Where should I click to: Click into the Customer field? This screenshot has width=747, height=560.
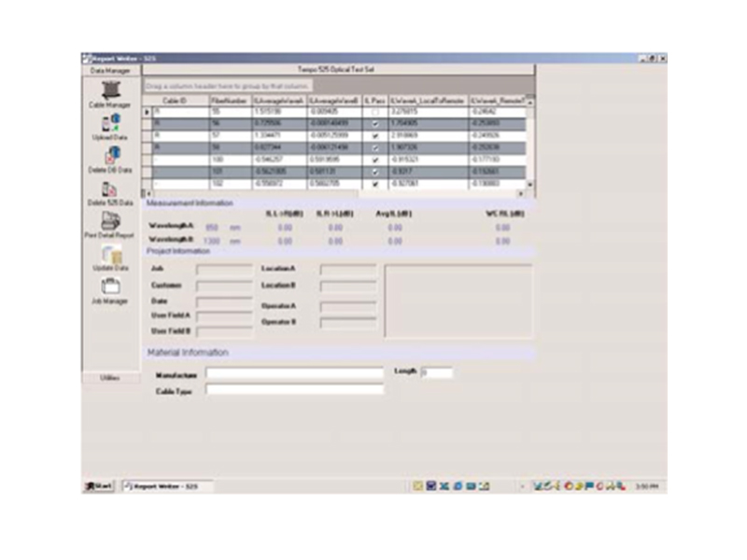coord(224,286)
